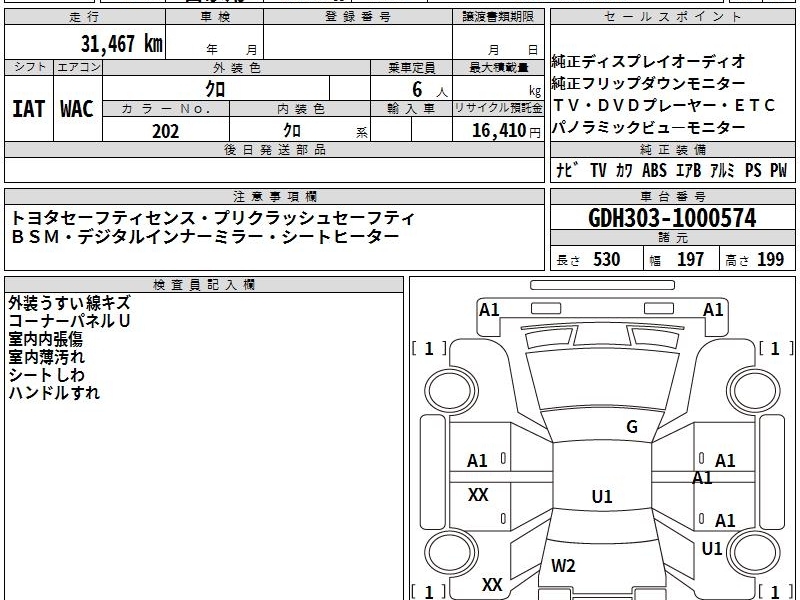Click the G mark on the windshield diagram

click(632, 427)
